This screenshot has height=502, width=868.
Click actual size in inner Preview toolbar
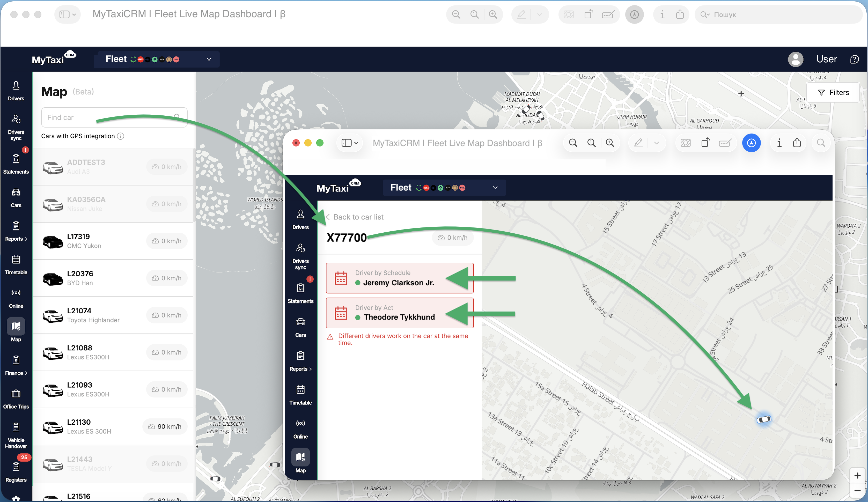click(591, 143)
